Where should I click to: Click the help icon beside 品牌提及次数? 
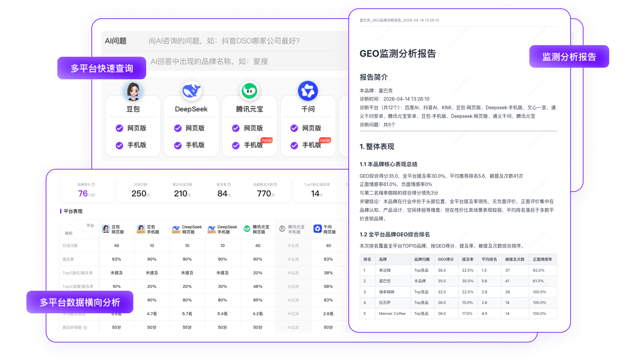tap(276, 184)
